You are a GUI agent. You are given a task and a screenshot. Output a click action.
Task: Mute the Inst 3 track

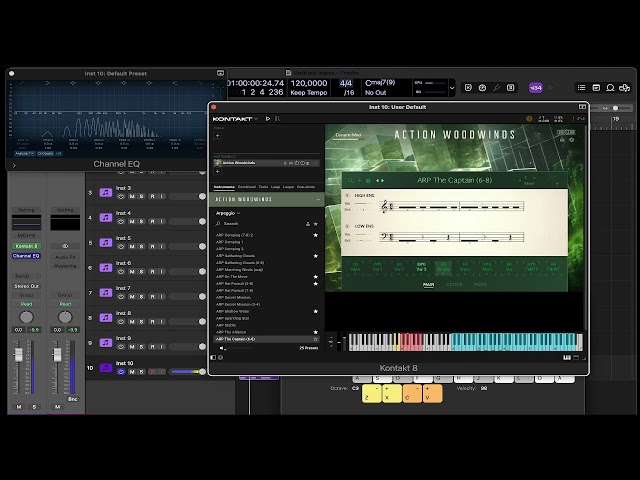pyautogui.click(x=132, y=197)
